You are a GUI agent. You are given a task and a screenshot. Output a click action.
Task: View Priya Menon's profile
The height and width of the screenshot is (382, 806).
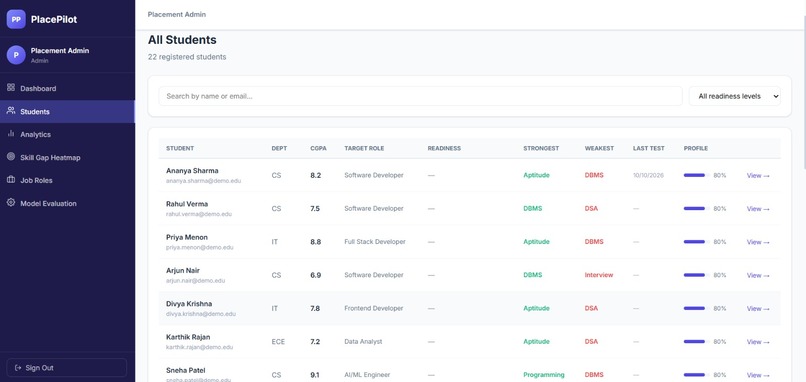pos(758,242)
